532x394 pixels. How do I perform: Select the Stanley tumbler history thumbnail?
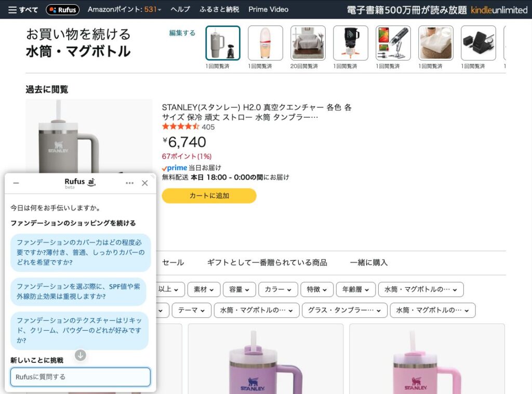223,43
